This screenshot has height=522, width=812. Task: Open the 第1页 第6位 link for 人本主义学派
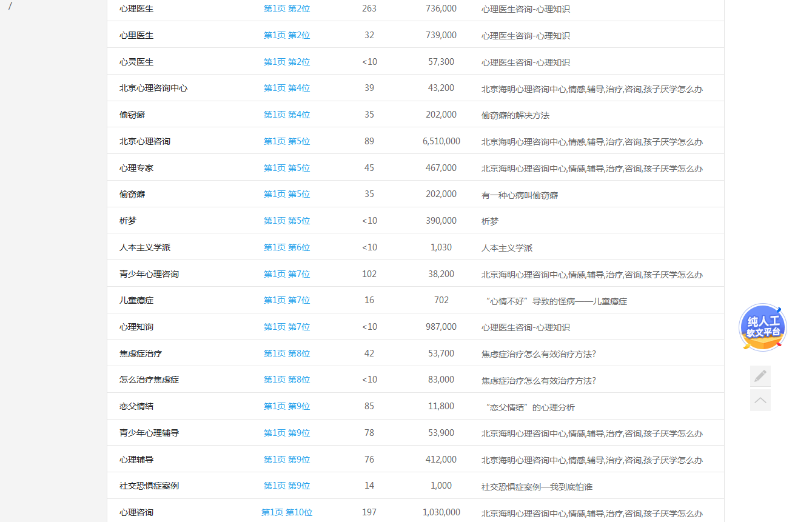pos(286,247)
